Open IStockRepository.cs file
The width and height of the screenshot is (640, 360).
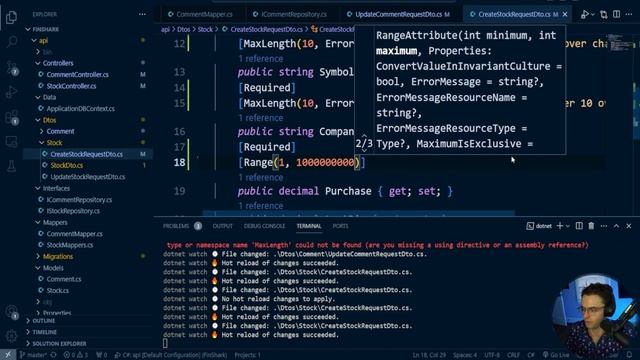(73, 211)
